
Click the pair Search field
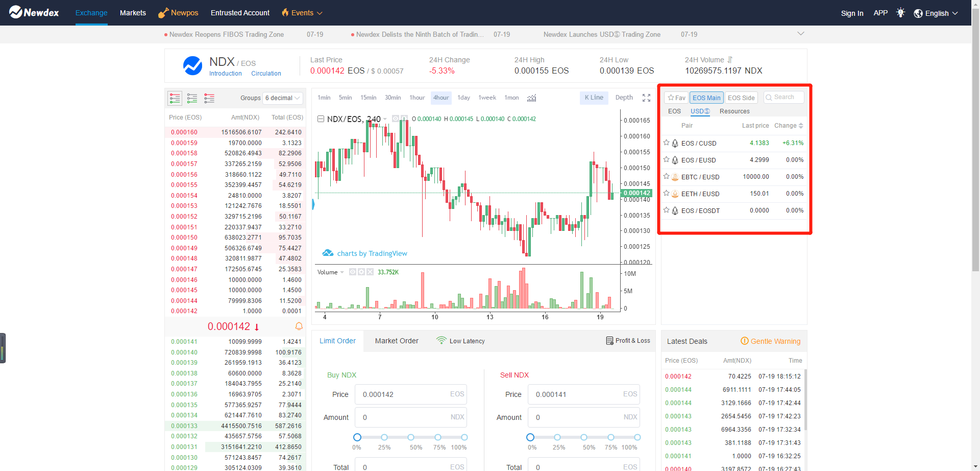click(784, 97)
